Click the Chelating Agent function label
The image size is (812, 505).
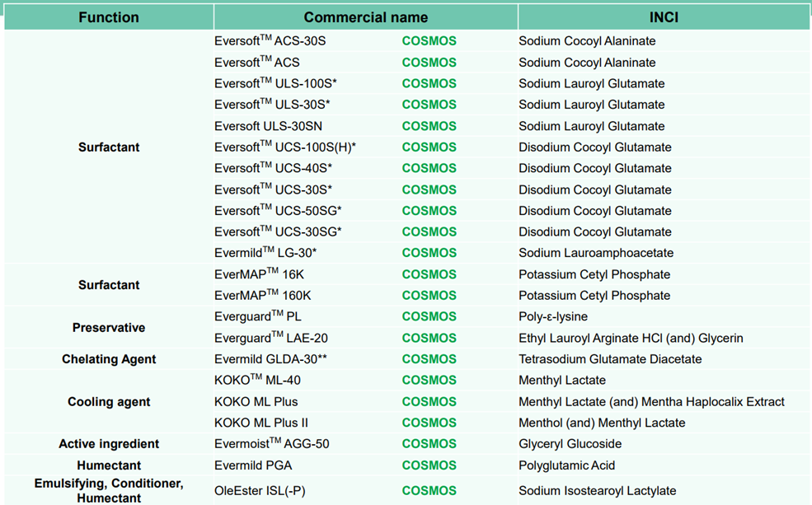(x=109, y=359)
